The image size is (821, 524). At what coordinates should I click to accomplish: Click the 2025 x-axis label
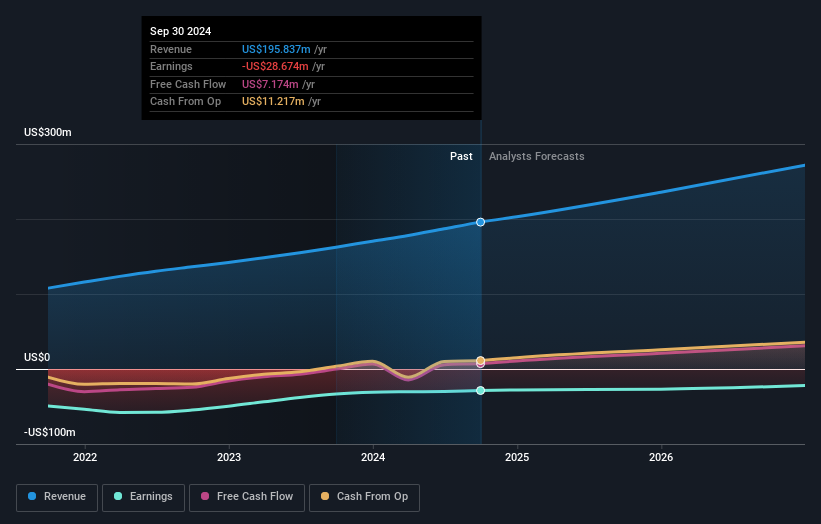[517, 458]
